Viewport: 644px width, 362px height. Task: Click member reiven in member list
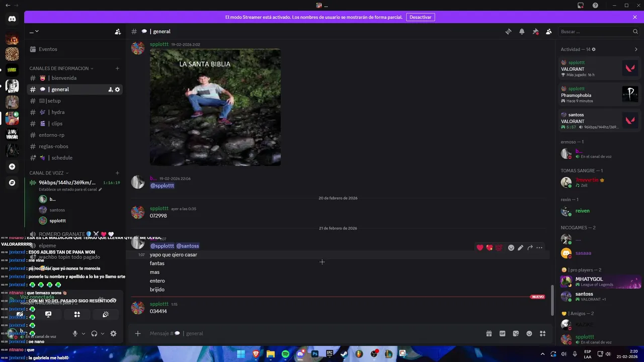[599, 211]
